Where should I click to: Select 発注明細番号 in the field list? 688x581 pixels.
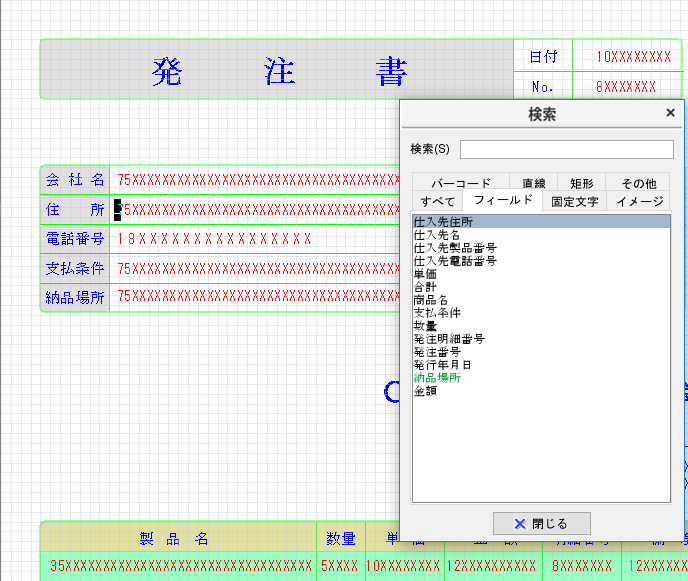pos(541,339)
